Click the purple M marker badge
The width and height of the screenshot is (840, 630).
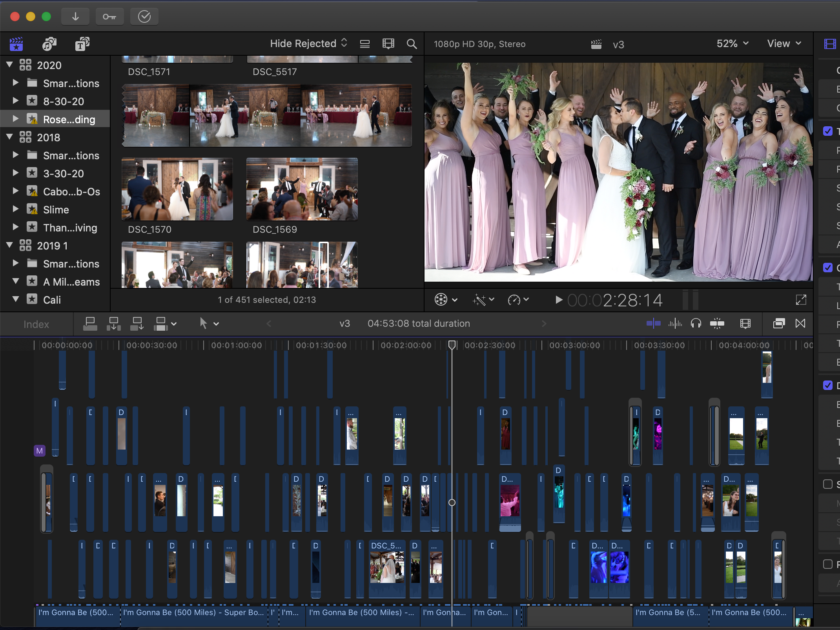click(x=40, y=451)
